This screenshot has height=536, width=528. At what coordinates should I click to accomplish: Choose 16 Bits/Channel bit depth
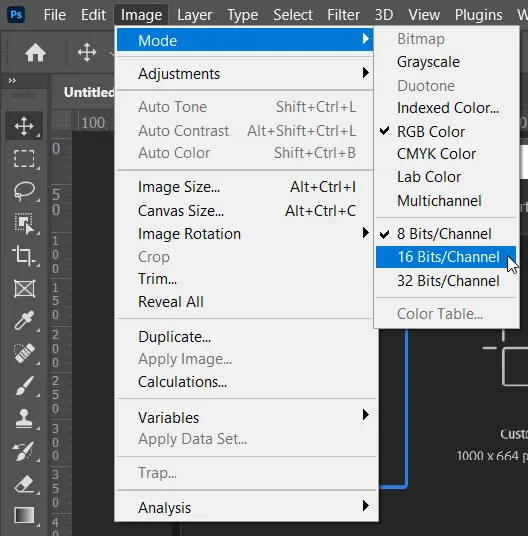(x=446, y=257)
